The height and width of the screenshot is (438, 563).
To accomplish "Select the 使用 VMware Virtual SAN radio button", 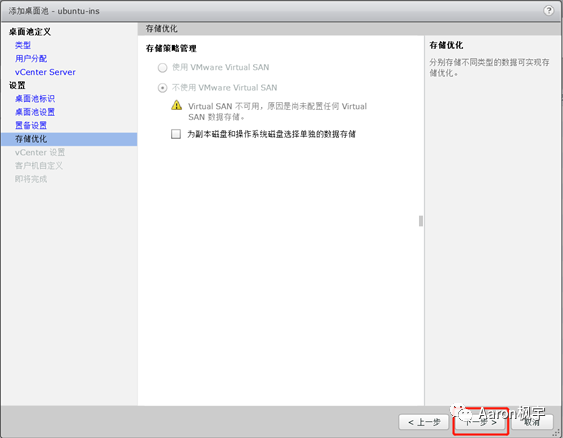I will coord(163,67).
